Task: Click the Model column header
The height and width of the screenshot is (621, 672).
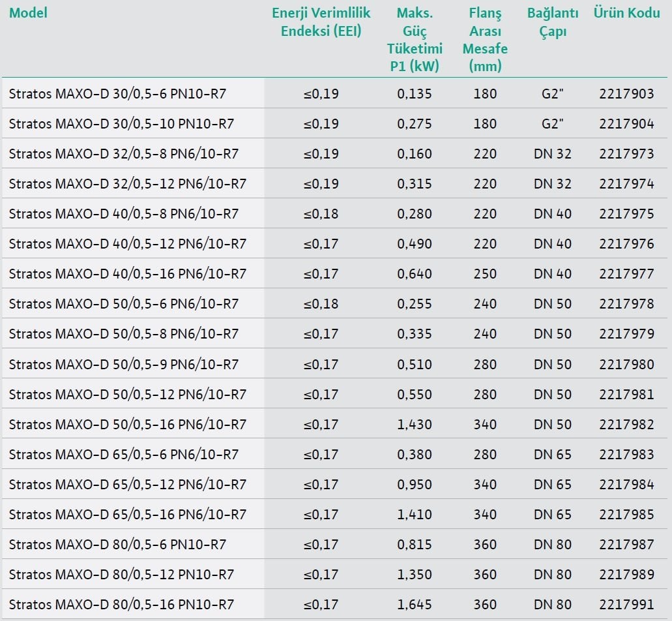Action: (x=28, y=13)
